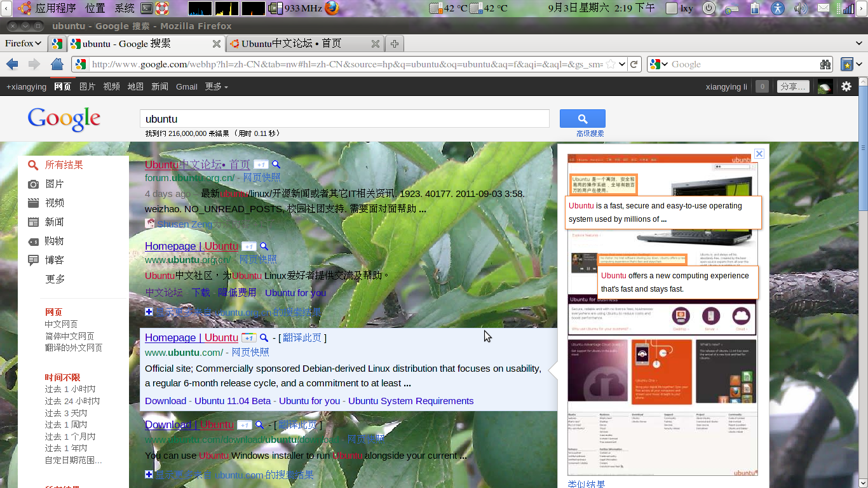Expand 更多 in the left sidebar
Screen dimensions: 868x488
tap(55, 279)
